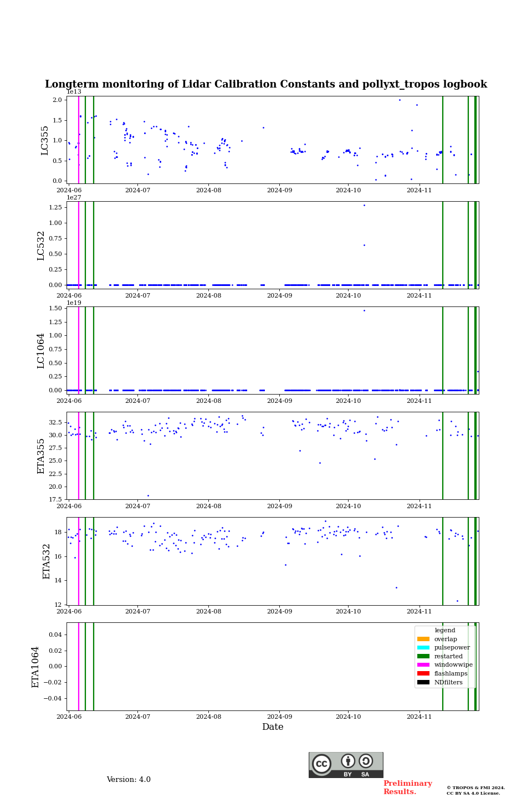Click the green restarted legend swatch
532x798 pixels.
pos(423,656)
